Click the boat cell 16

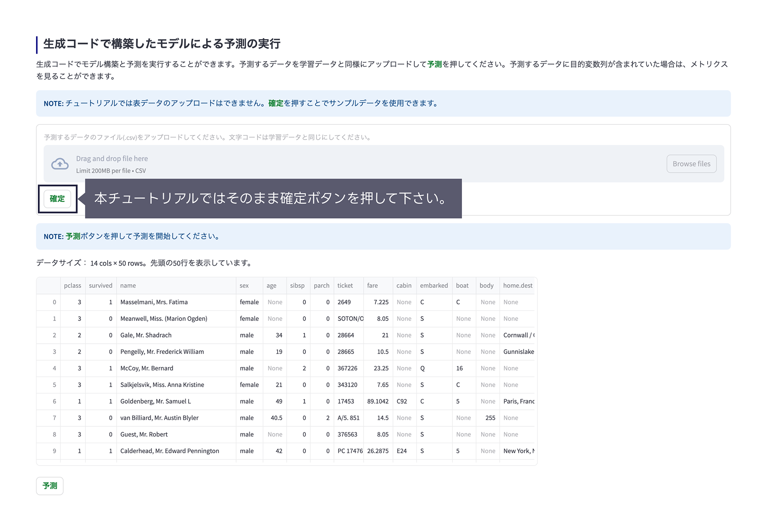tap(464, 369)
